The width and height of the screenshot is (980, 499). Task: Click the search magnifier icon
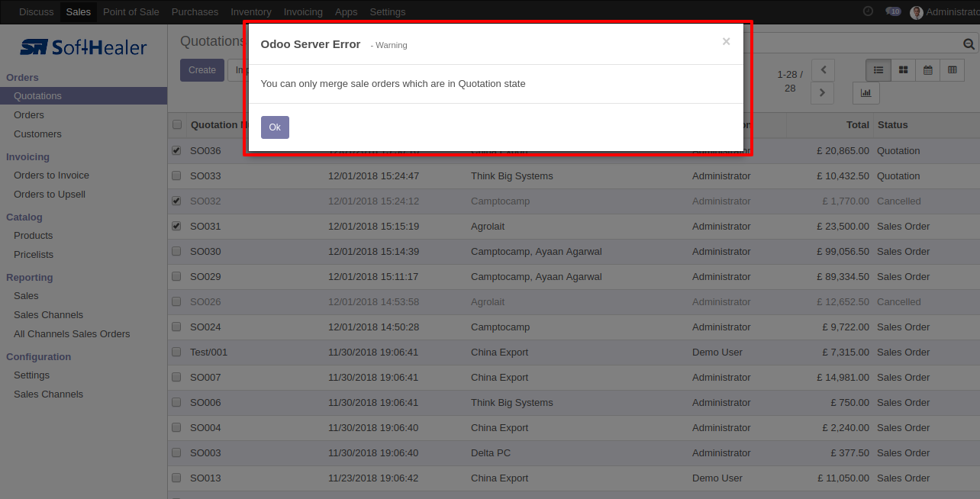[969, 44]
